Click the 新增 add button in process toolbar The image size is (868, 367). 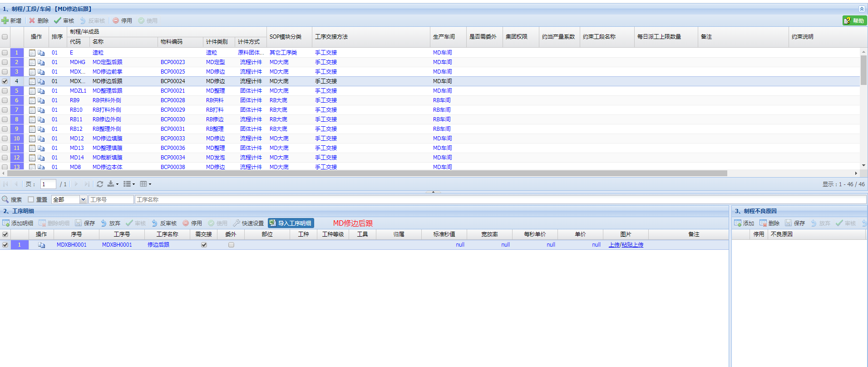click(x=12, y=20)
